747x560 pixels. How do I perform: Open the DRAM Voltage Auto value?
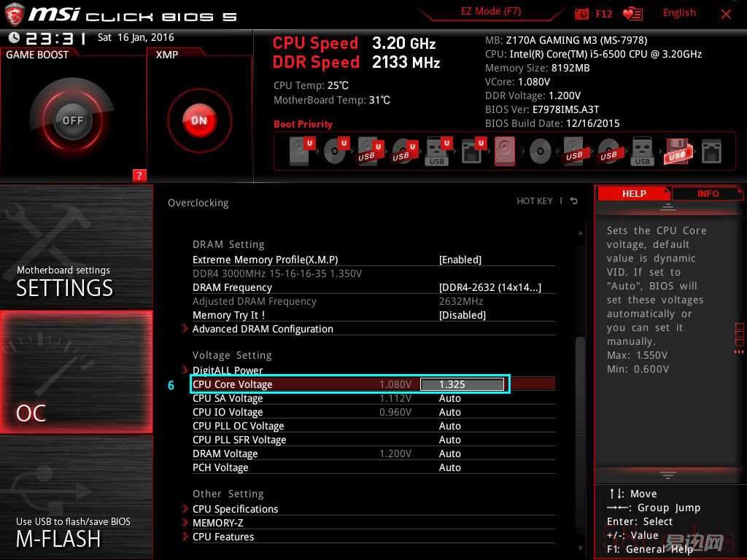point(449,454)
